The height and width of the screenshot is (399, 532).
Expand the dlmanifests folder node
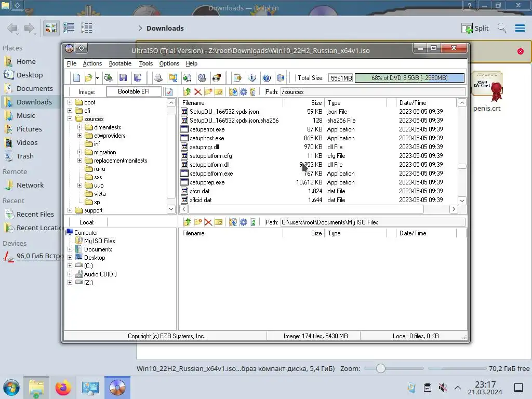(79, 127)
